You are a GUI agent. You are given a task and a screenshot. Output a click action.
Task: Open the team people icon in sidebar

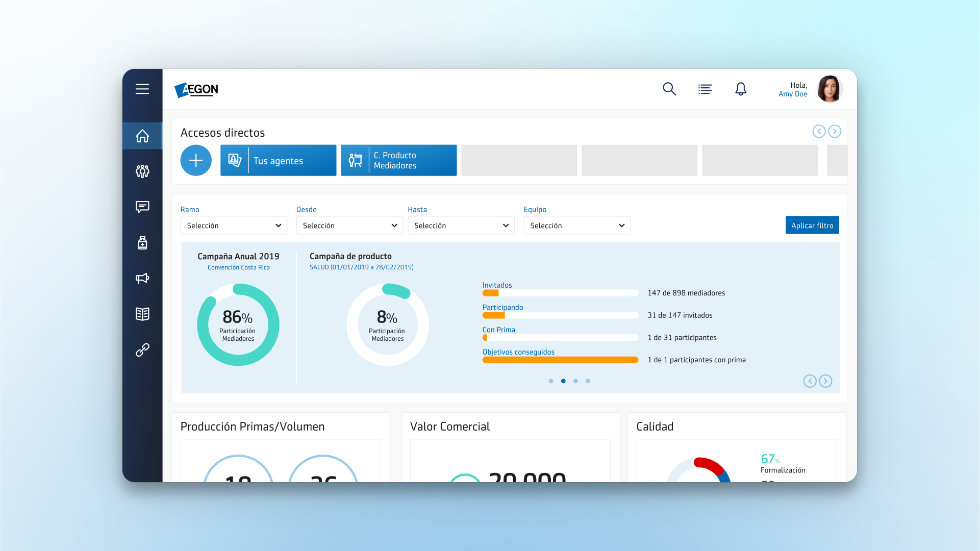tap(142, 171)
